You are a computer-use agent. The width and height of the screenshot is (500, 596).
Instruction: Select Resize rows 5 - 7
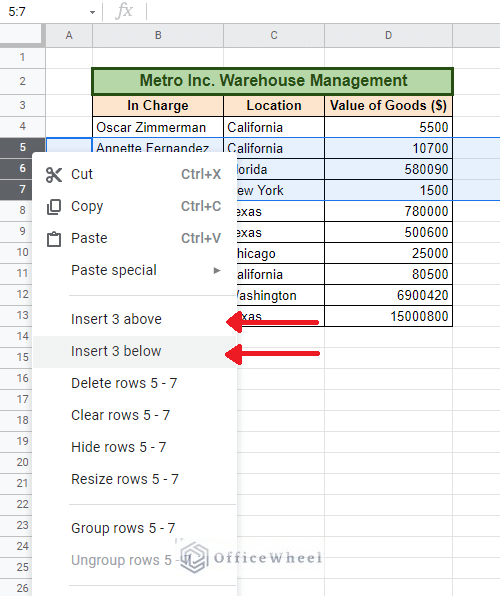pyautogui.click(x=135, y=479)
